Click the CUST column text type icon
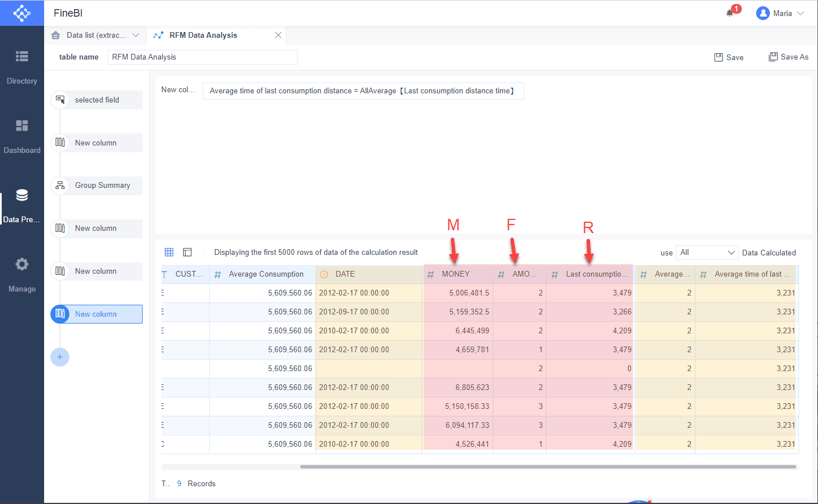Image resolution: width=818 pixels, height=504 pixels. (164, 274)
